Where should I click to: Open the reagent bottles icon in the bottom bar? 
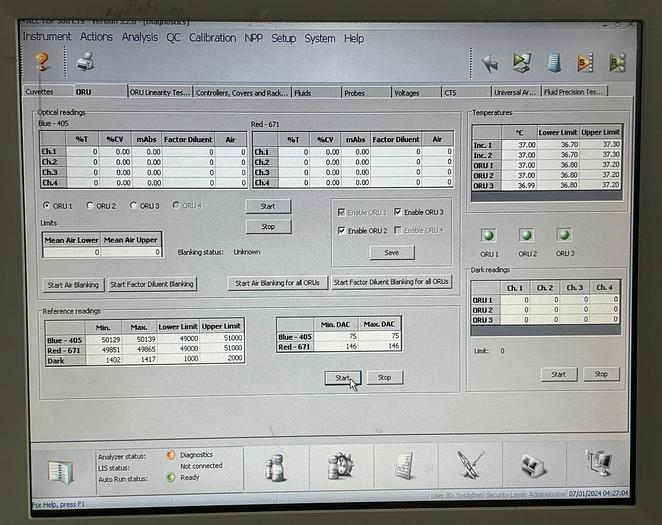pyautogui.click(x=276, y=467)
